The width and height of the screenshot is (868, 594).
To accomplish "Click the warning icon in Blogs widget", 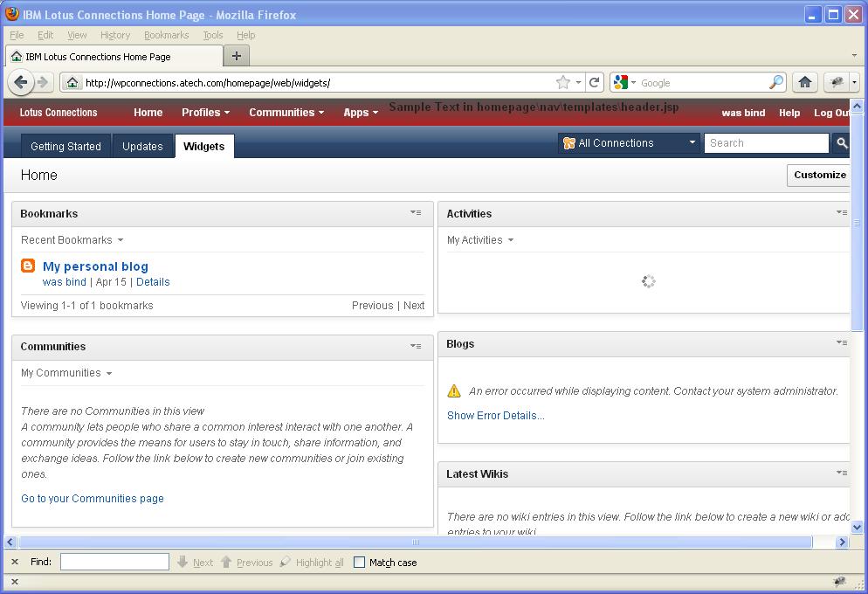I will (x=454, y=390).
